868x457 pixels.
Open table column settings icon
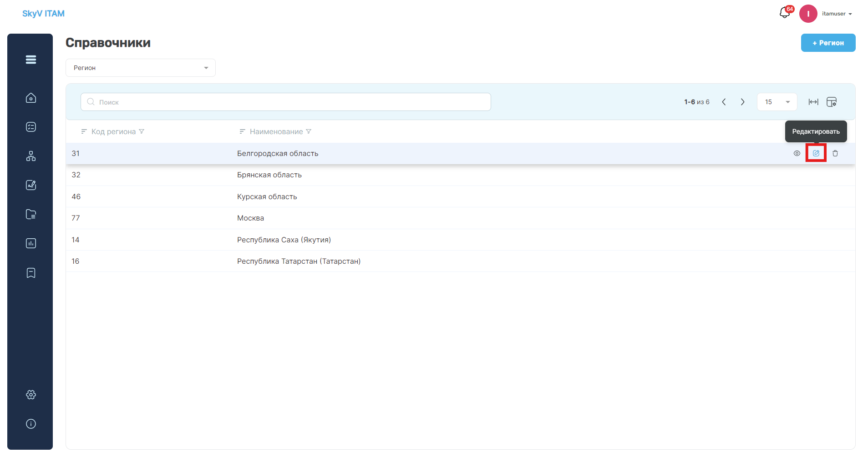click(832, 102)
